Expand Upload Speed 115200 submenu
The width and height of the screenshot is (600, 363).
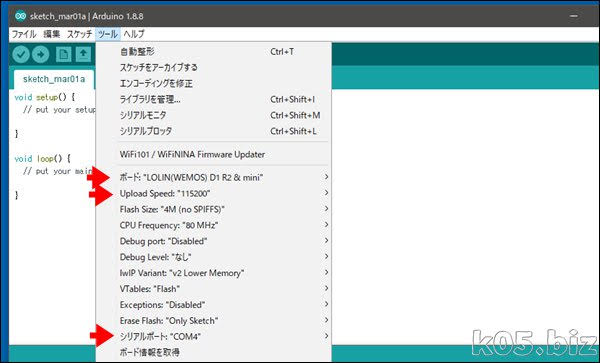pyautogui.click(x=214, y=194)
